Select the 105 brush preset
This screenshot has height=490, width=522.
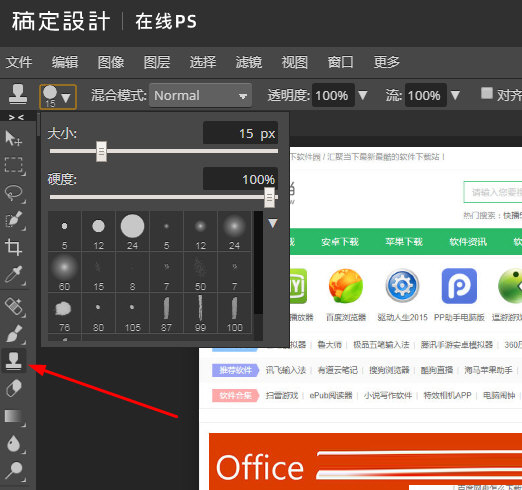pos(132,313)
